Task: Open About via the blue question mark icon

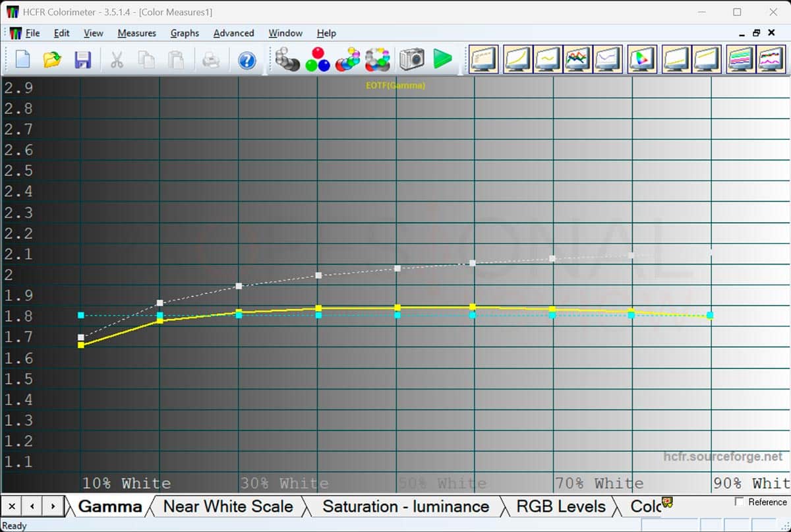Action: coord(247,59)
